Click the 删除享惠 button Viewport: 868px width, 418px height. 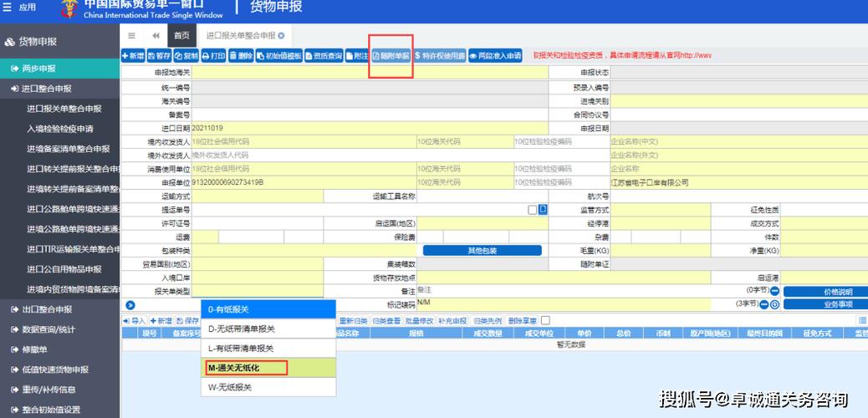click(522, 320)
